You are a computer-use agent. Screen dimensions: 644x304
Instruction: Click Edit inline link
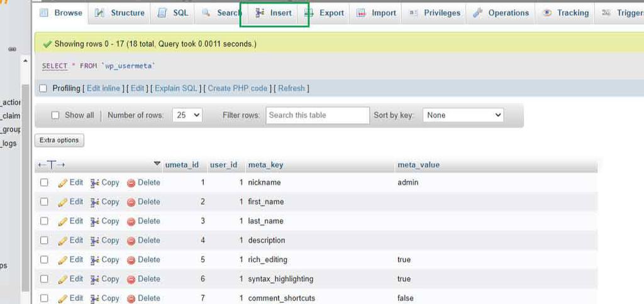[x=104, y=88]
